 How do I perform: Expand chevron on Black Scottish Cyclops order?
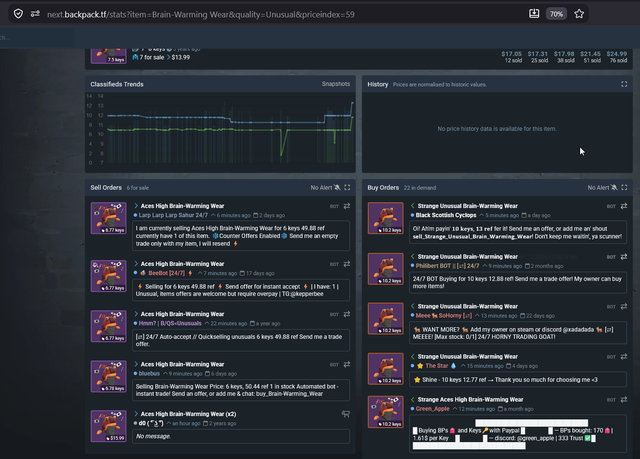point(413,206)
